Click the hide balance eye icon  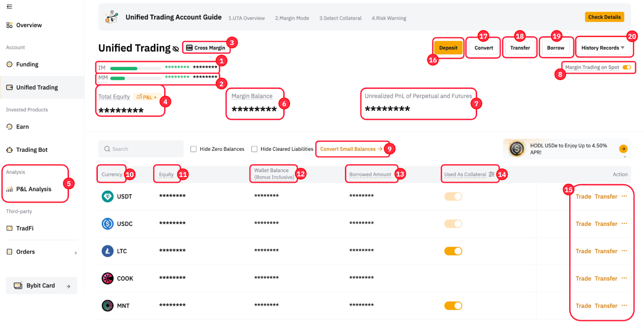point(175,49)
